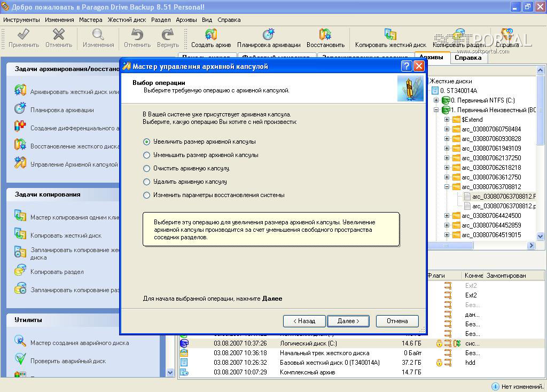Click the wizard help question mark button
The image size is (547, 392).
407,66
